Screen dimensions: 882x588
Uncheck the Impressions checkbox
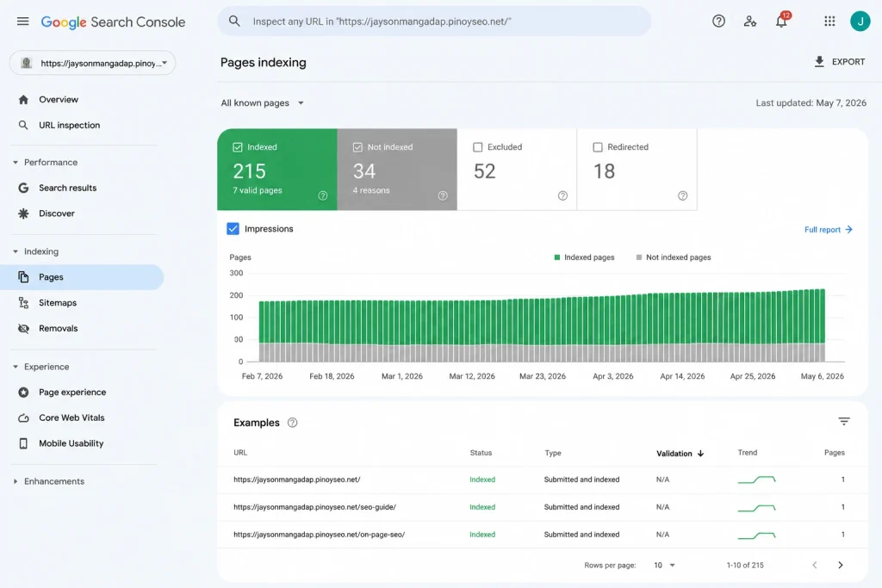click(x=233, y=229)
